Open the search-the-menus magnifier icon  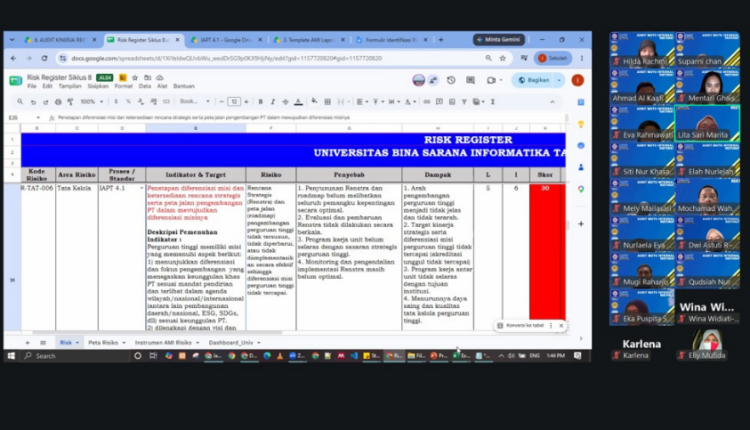click(x=20, y=102)
